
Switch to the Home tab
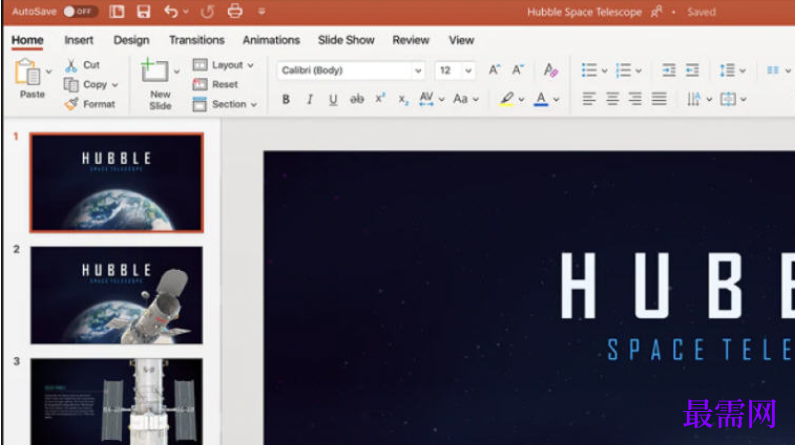pos(27,40)
